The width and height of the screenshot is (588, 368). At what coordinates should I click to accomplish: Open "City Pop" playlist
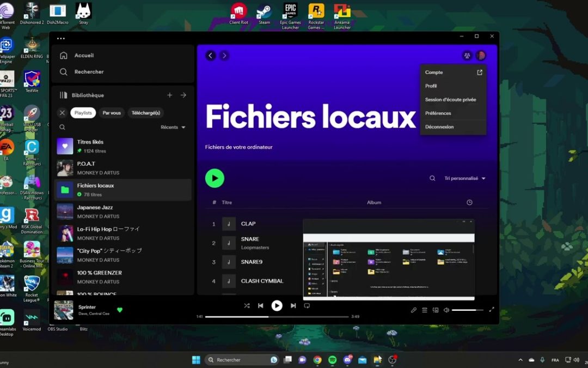click(x=123, y=255)
